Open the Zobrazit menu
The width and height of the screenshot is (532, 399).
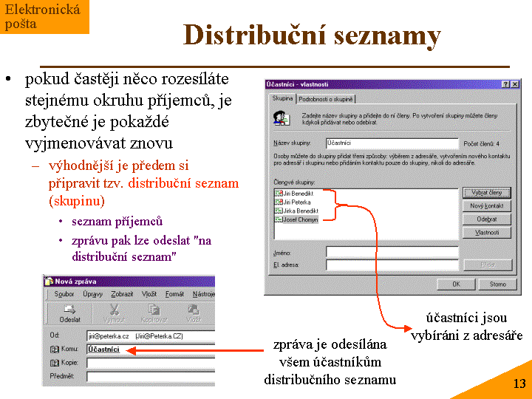(x=122, y=294)
